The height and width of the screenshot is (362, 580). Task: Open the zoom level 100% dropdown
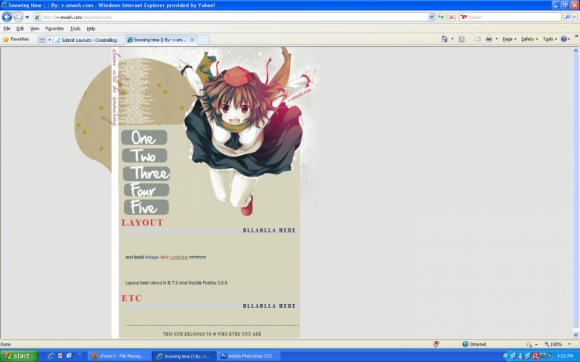point(558,344)
